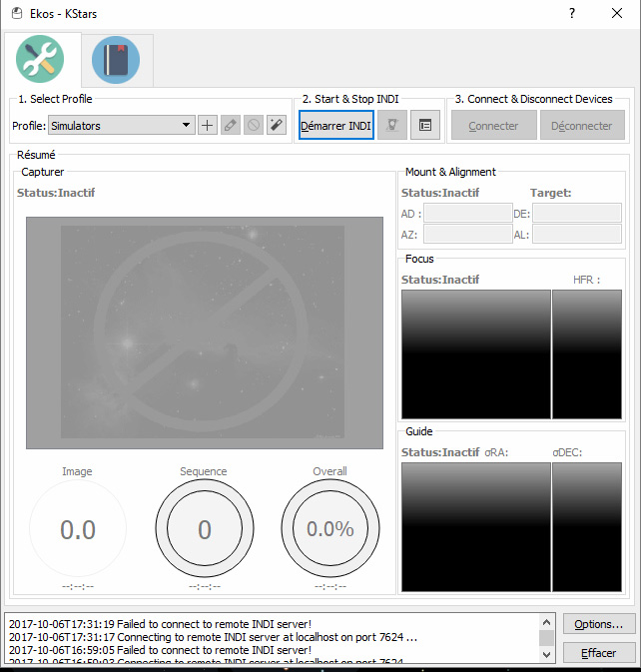Select log line 'Failed to connect' at 16:59:05
Image resolution: width=641 pixels, height=672 pixels.
[160, 650]
